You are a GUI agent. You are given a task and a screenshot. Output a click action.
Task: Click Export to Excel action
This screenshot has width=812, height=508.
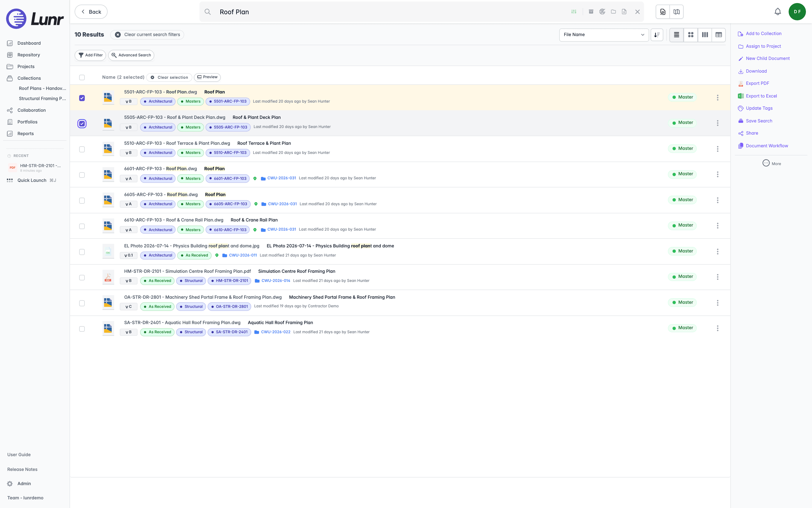point(757,96)
